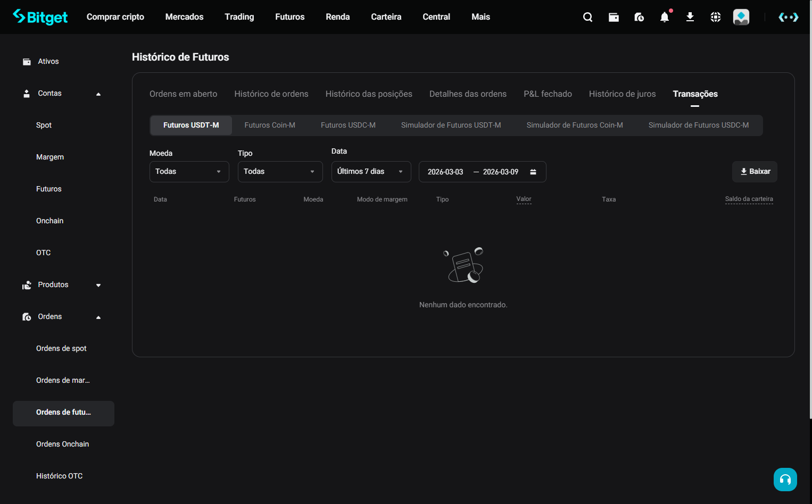Go to Spot account in sidebar

pyautogui.click(x=44, y=125)
